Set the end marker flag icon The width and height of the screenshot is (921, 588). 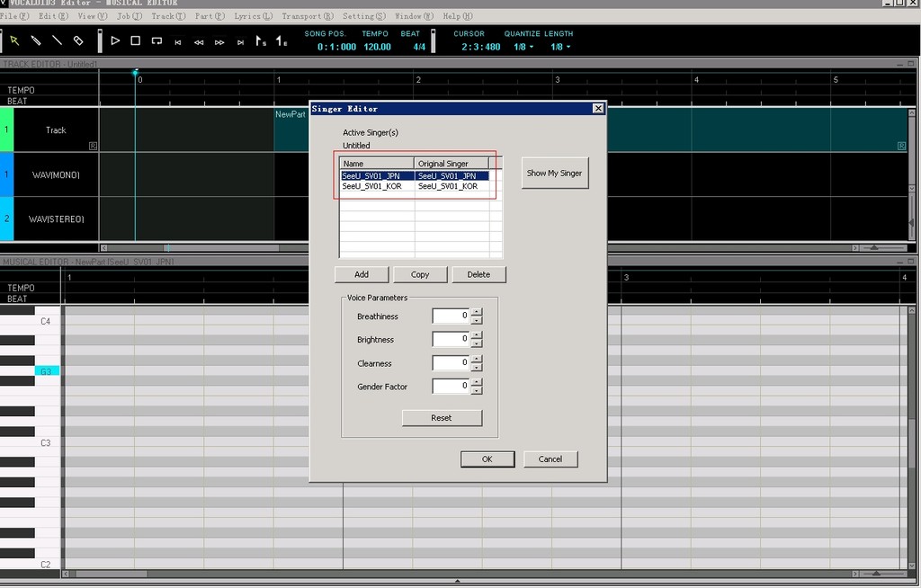(x=282, y=41)
